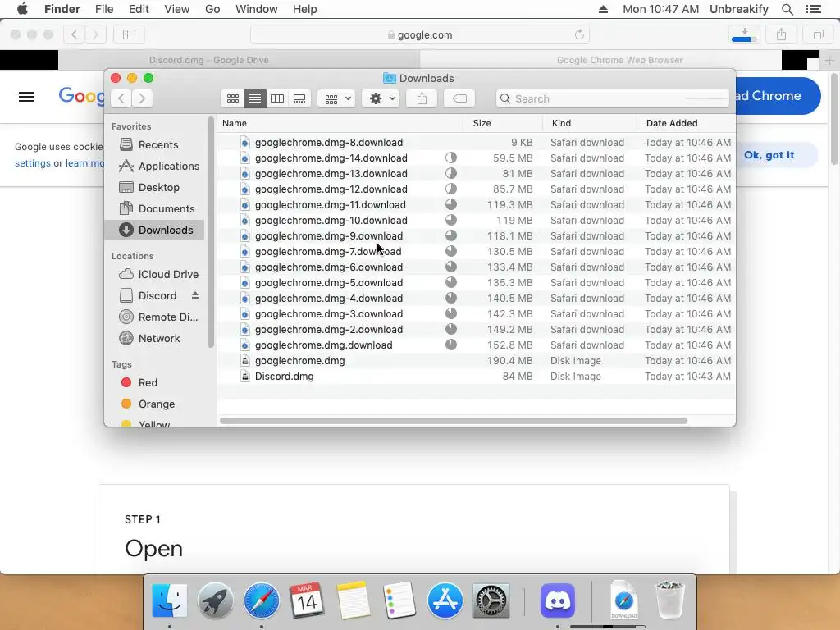Open the Finder action gear menu
The width and height of the screenshot is (840, 630).
coord(381,98)
